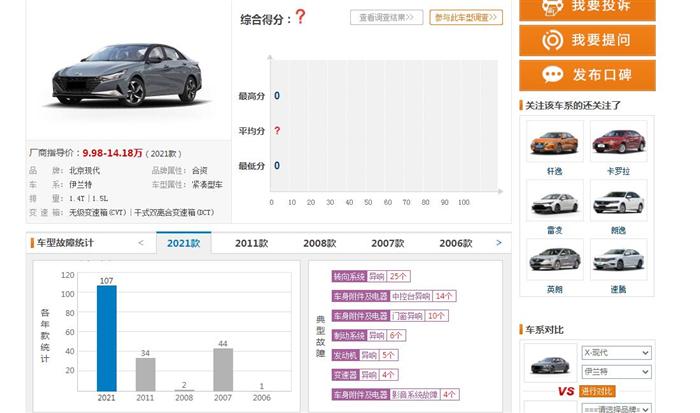Click the 进行对比 compare button
The width and height of the screenshot is (700, 413).
(x=597, y=391)
